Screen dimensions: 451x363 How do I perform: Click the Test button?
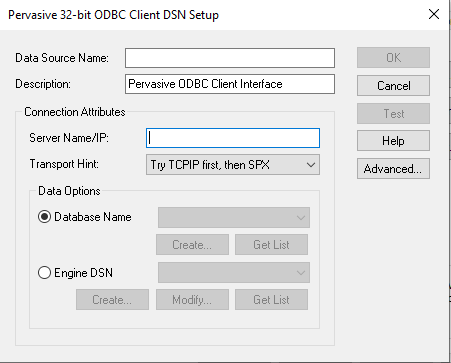point(393,114)
